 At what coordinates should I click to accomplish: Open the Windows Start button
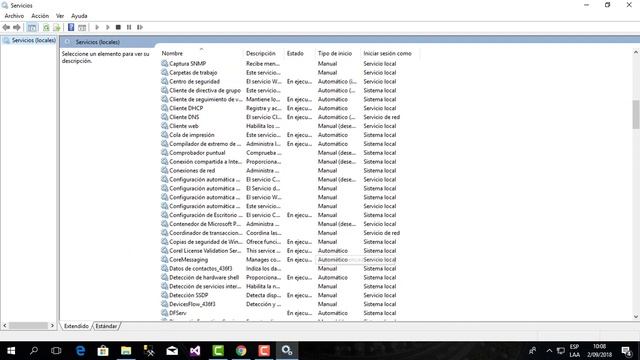pyautogui.click(x=11, y=351)
